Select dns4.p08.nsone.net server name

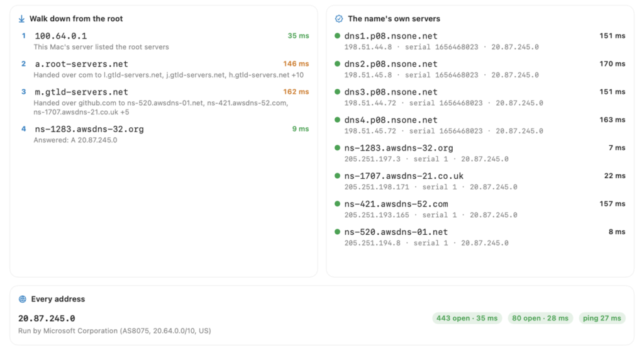click(391, 120)
